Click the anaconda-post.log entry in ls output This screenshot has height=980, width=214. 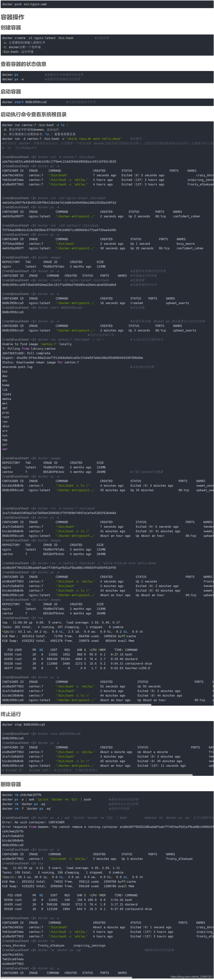(17, 367)
